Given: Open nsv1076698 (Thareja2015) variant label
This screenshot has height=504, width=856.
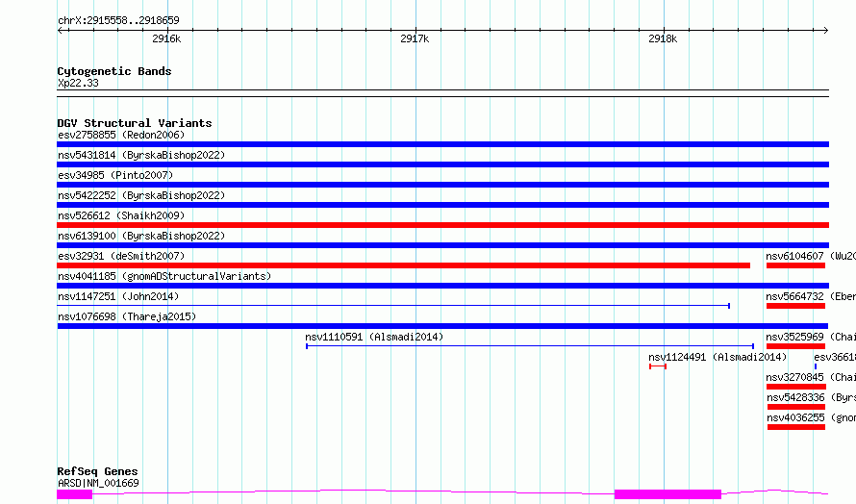Looking at the screenshot, I should [127, 316].
